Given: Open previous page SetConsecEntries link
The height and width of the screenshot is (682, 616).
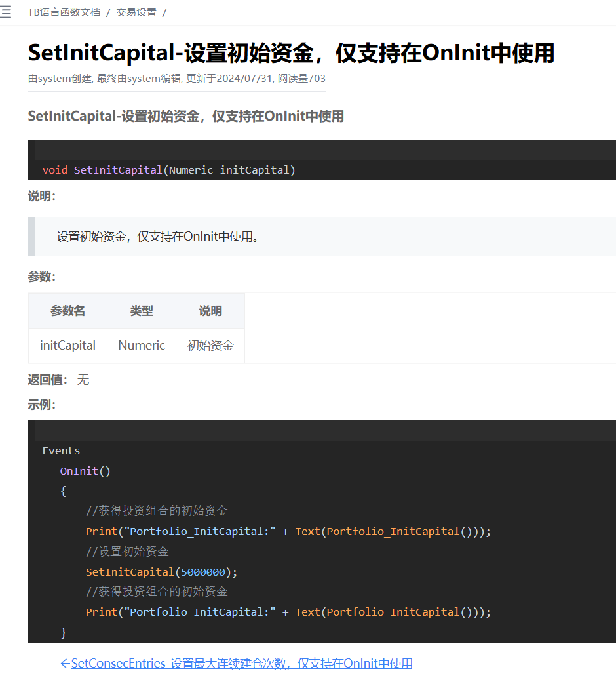Looking at the screenshot, I should pyautogui.click(x=242, y=664).
